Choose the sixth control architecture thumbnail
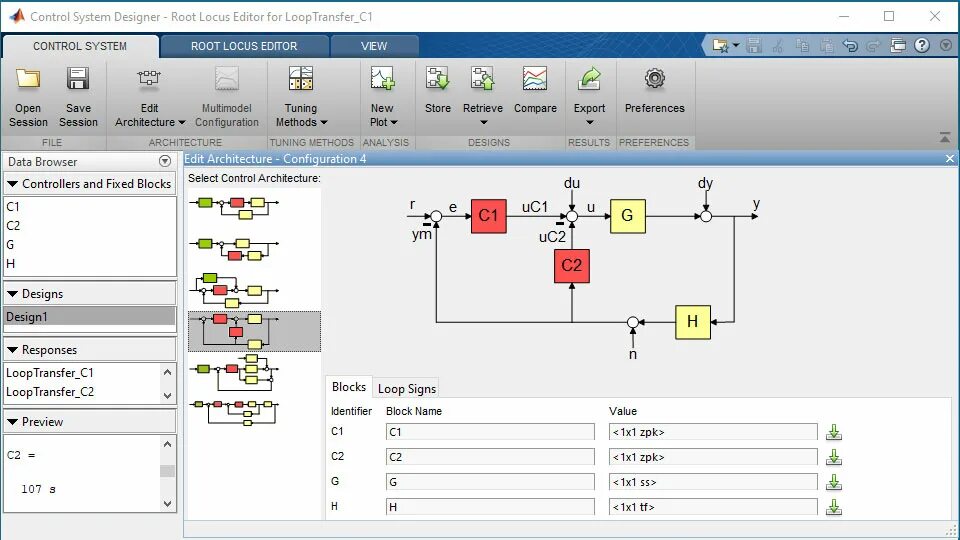Screen dimensions: 960x540 click(x=234, y=412)
